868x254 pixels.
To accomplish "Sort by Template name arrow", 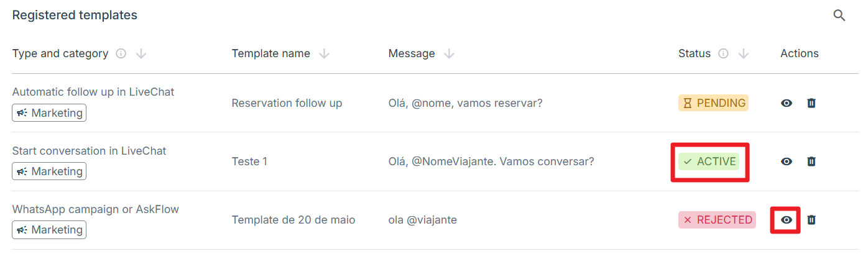I will point(324,54).
